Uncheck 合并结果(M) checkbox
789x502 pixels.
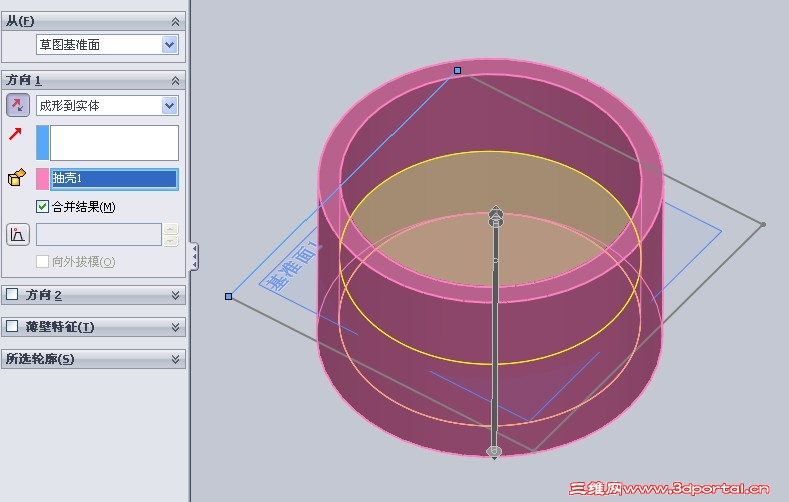pyautogui.click(x=43, y=206)
